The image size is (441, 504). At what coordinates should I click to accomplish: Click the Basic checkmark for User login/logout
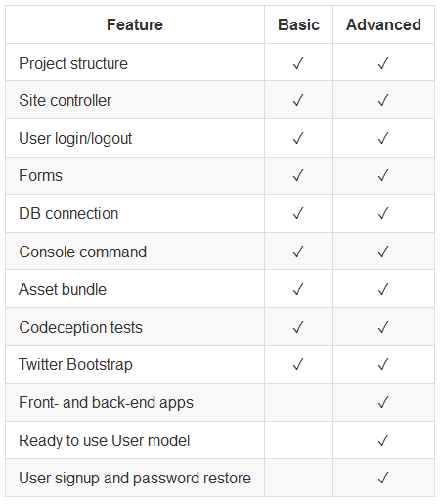tap(298, 138)
